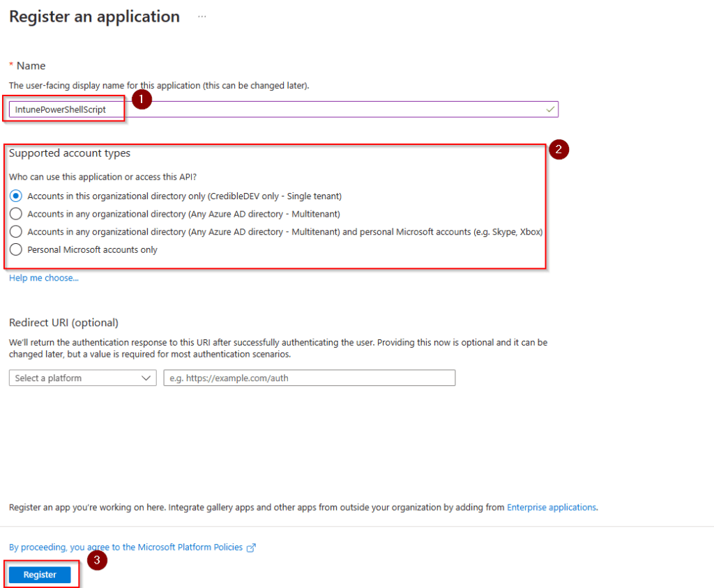Select Any Azure AD directory - Multitenant option

(16, 214)
